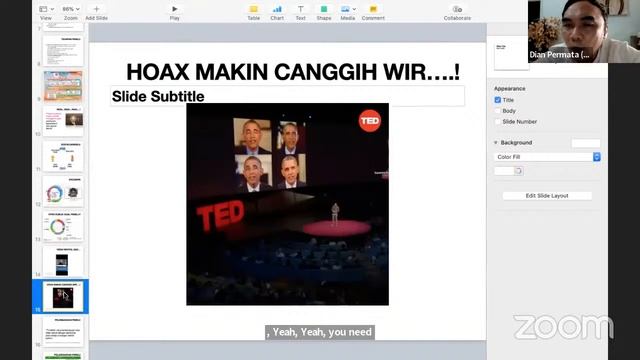Viewport: 640px width, 360px height.
Task: Select the highlighted slide 15 thumbnail
Action: click(63, 297)
